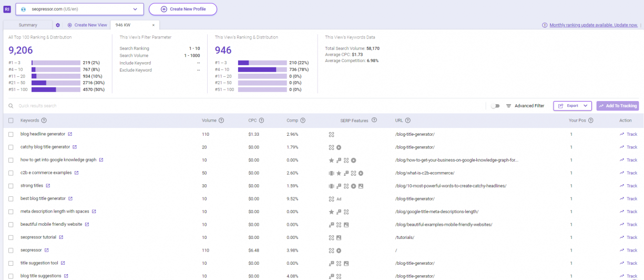Click the Your Pos help icon
Viewport: 644px width, 280px height.
tap(590, 121)
